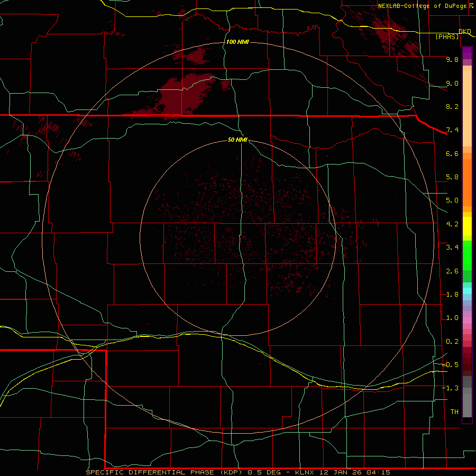Click the 0.5 DEG elevation text
This screenshot has width=476, height=476.
pyautogui.click(x=265, y=472)
